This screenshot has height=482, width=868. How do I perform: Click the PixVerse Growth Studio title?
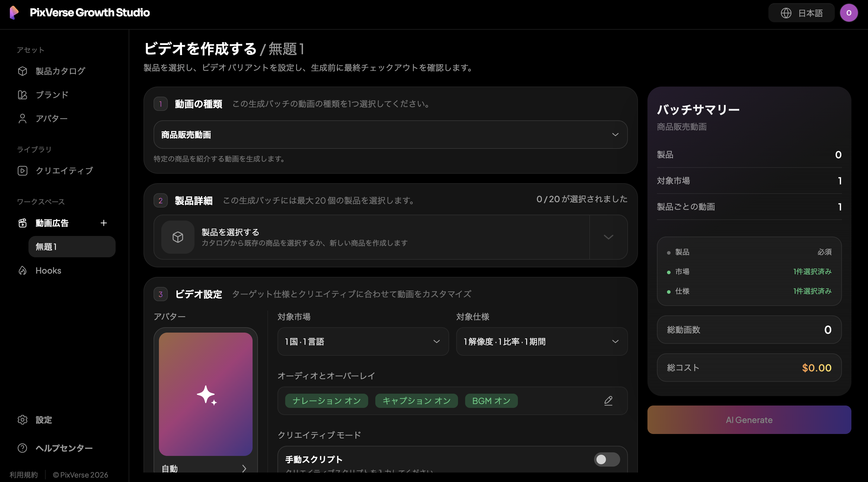pos(90,12)
